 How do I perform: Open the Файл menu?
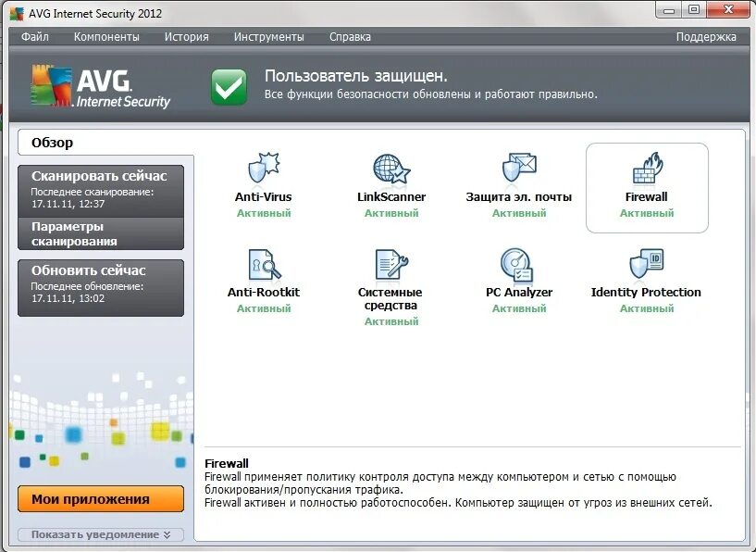(35, 37)
